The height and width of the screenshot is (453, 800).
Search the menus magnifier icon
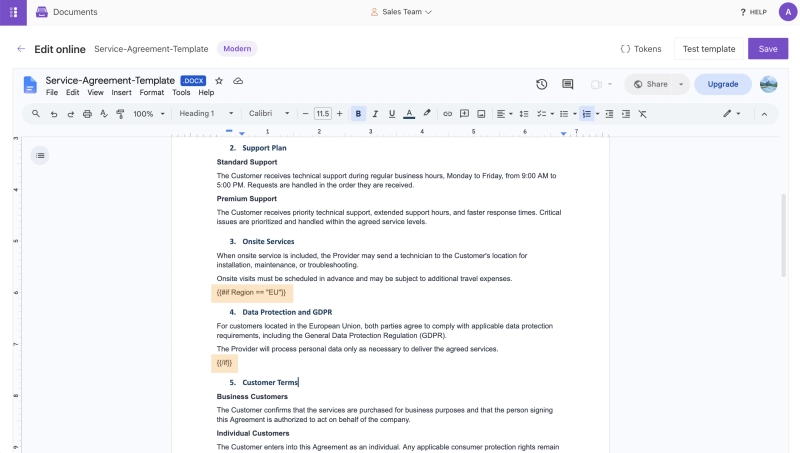[x=36, y=114]
